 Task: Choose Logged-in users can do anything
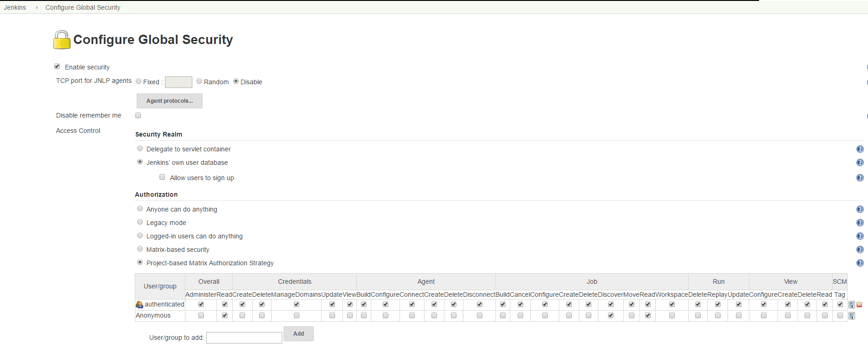[x=140, y=236]
